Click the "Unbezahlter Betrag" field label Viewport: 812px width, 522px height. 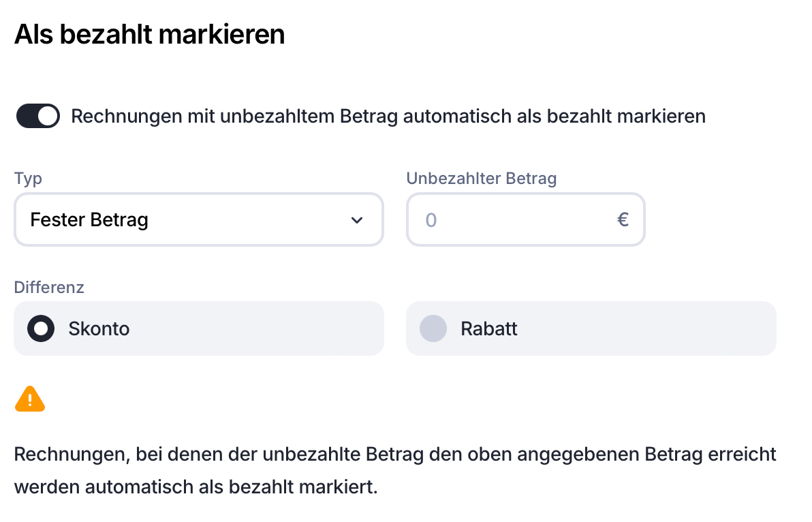(x=482, y=179)
